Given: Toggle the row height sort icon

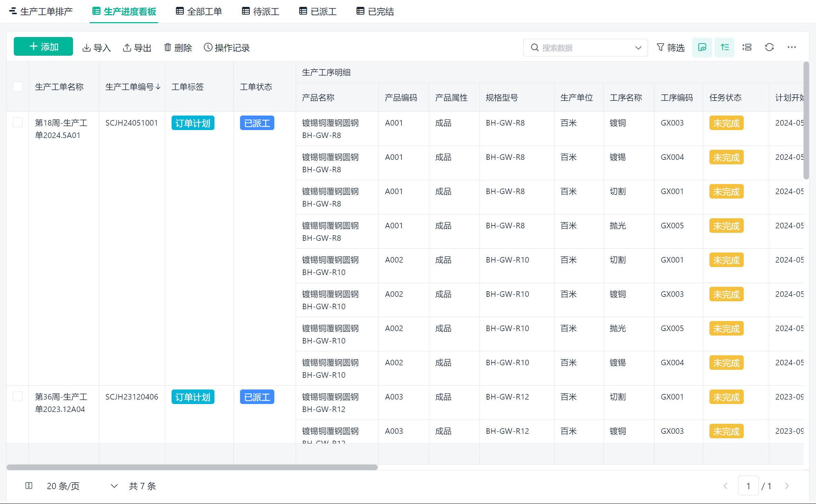Looking at the screenshot, I should [x=724, y=47].
